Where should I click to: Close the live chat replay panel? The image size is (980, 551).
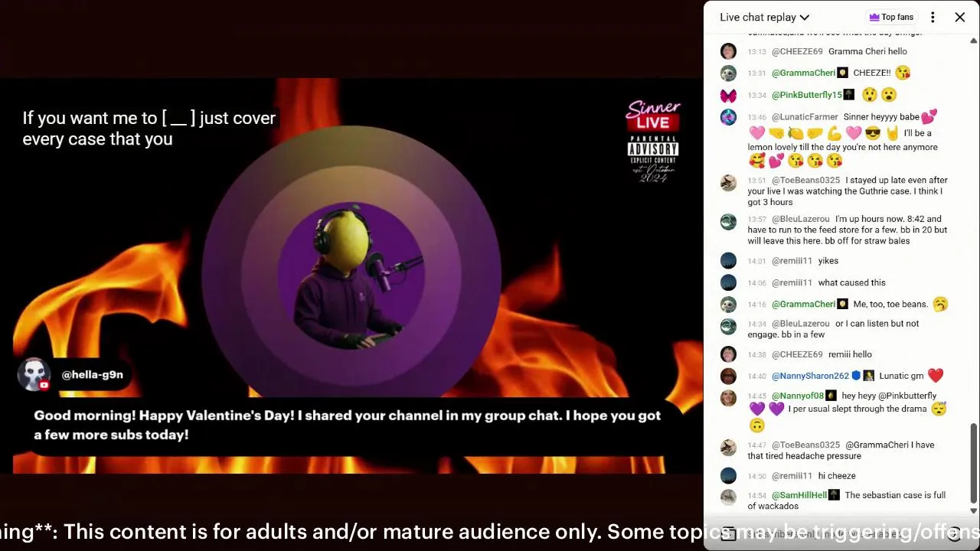pyautogui.click(x=959, y=17)
